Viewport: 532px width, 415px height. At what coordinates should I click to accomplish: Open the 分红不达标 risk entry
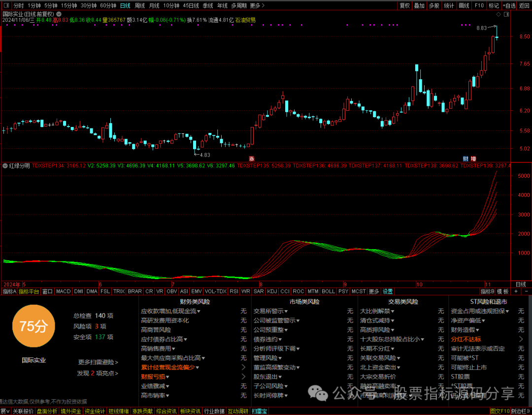[x=466, y=339]
